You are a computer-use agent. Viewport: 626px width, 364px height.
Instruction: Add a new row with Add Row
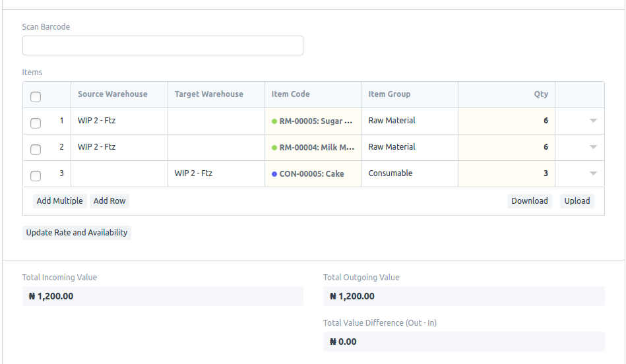(110, 200)
